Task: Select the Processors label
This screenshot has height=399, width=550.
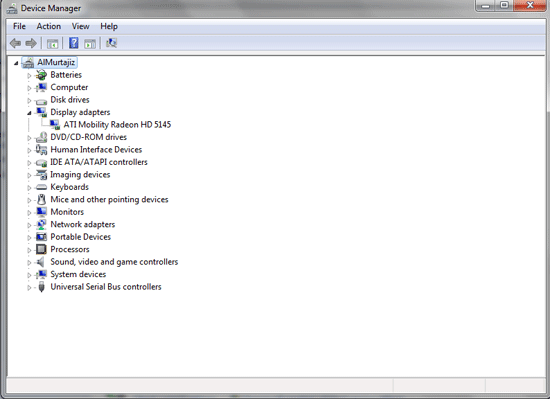Action: 70,249
